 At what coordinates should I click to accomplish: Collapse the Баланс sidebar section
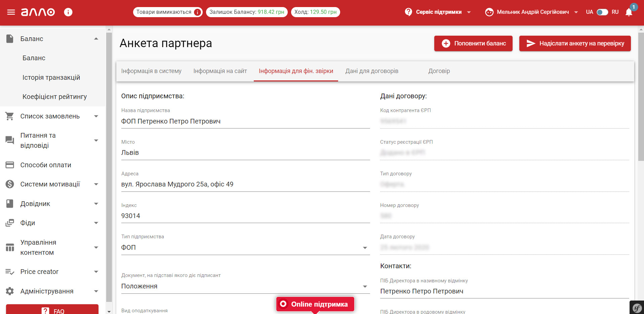click(x=96, y=39)
